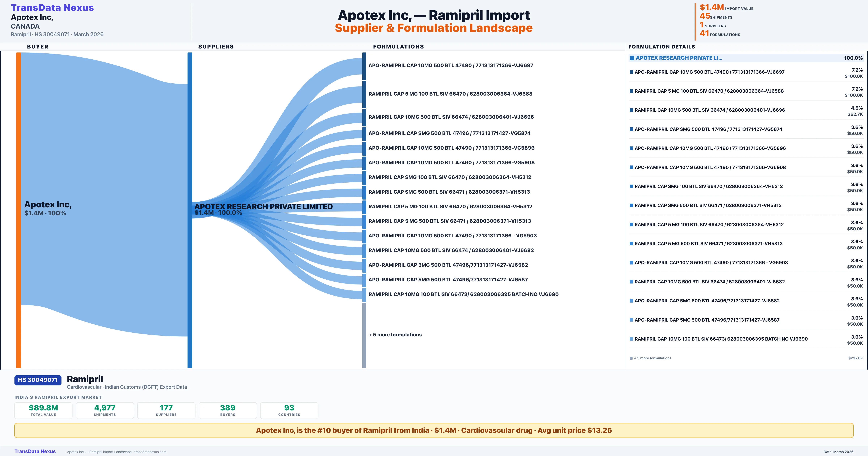
Task: Click the 177 Suppliers stat card
Action: coord(166,410)
